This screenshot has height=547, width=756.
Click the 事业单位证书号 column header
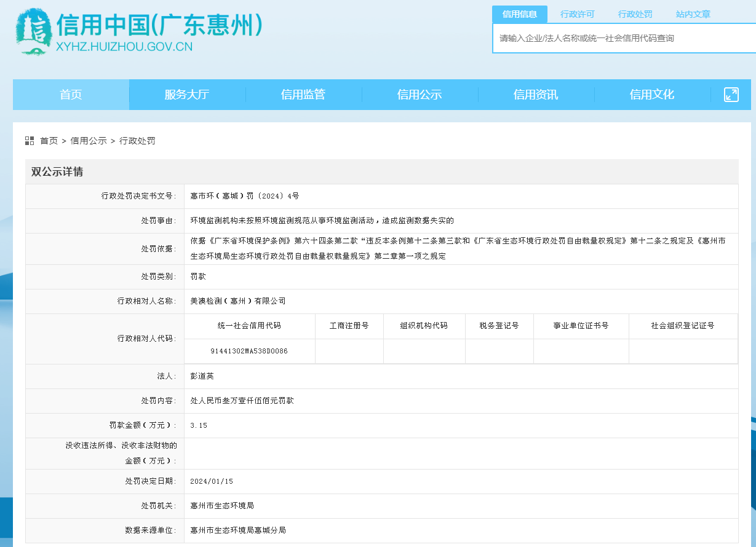coord(581,326)
